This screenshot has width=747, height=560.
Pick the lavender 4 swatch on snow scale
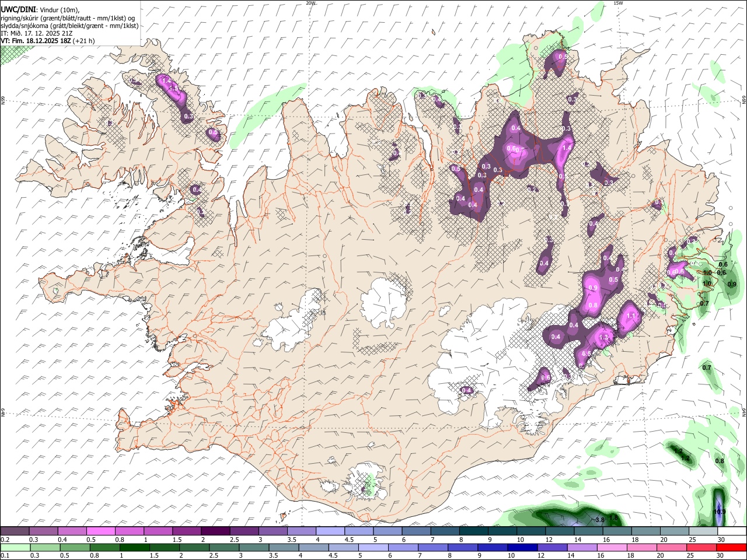(329, 531)
